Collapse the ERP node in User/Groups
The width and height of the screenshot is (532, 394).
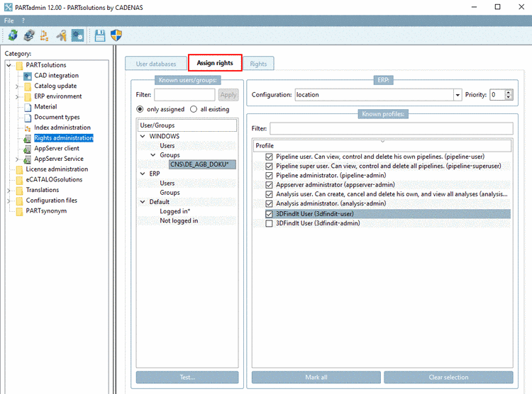pyautogui.click(x=143, y=174)
